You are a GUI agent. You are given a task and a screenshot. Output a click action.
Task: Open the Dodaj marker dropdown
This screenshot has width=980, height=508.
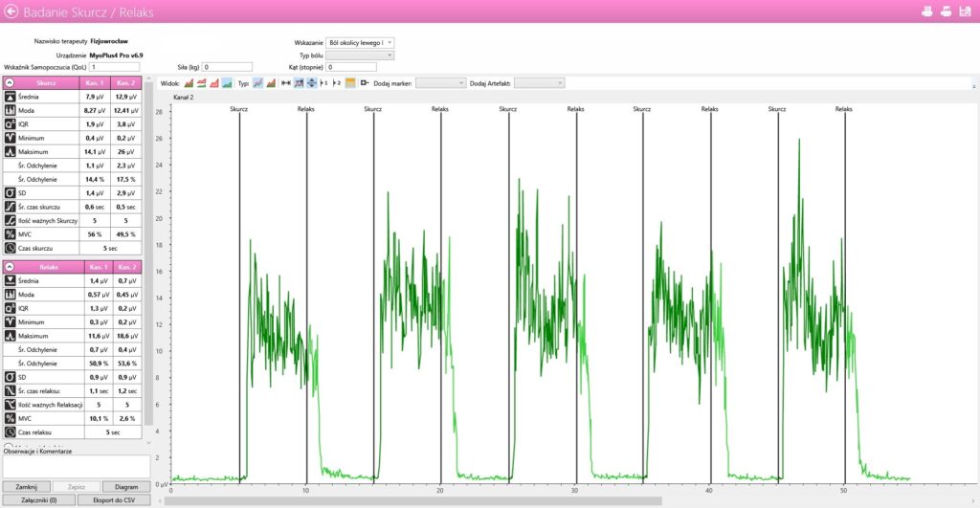pyautogui.click(x=441, y=83)
